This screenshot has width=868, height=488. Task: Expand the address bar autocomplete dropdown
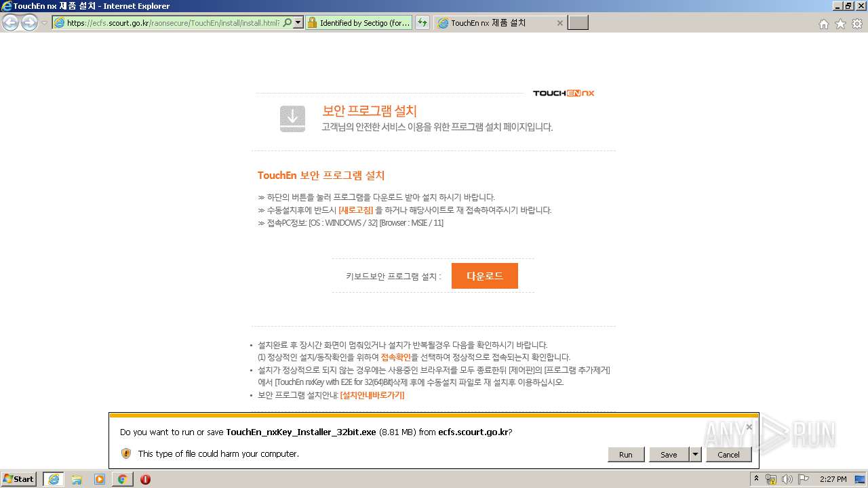[x=298, y=23]
